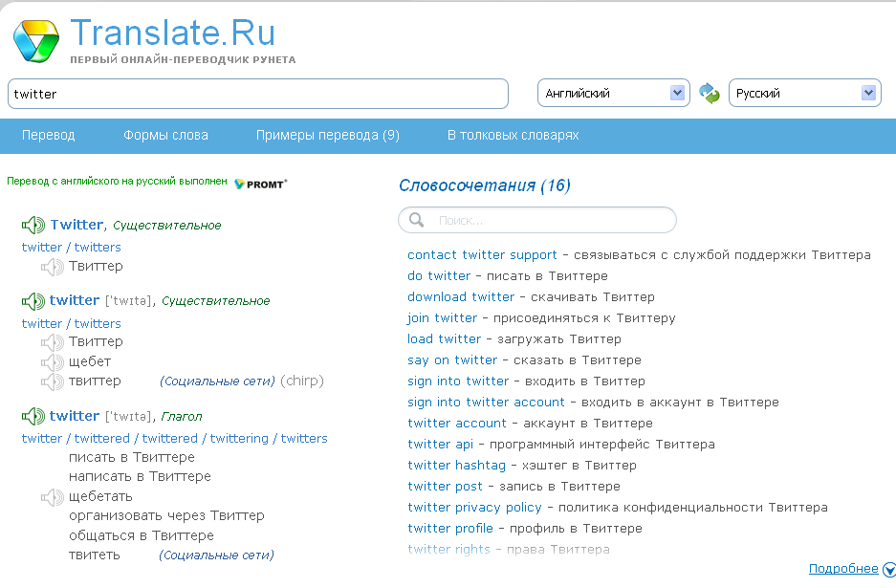Image resolution: width=896 pixels, height=588 pixels.
Task: Click the translation связываться с службой поддержки Твиттера
Action: (722, 255)
